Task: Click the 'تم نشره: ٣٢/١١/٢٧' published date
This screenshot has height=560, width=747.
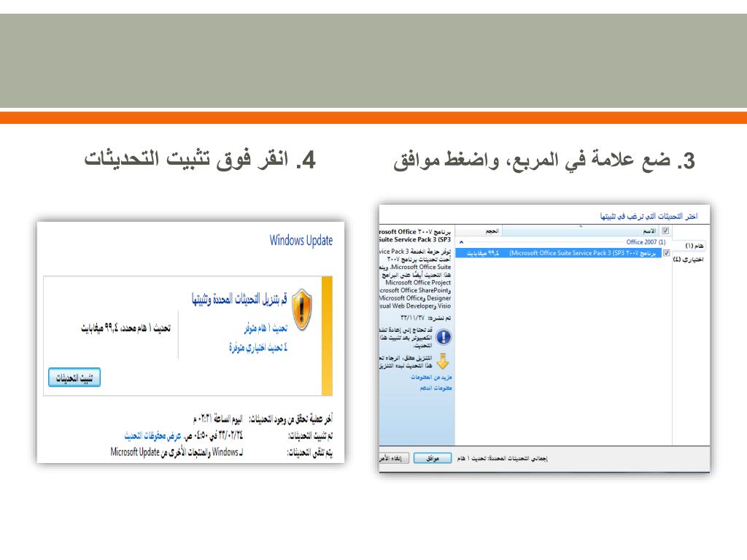Action: [x=425, y=318]
